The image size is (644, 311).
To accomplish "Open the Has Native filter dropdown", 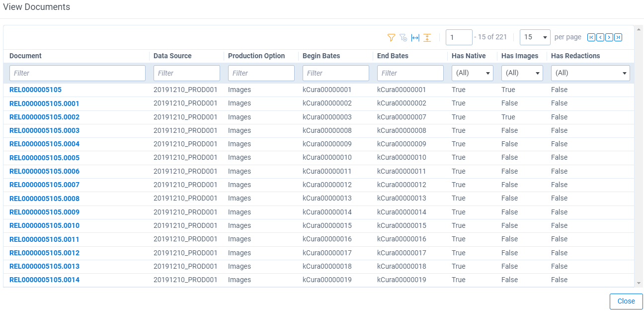I will tap(473, 73).
